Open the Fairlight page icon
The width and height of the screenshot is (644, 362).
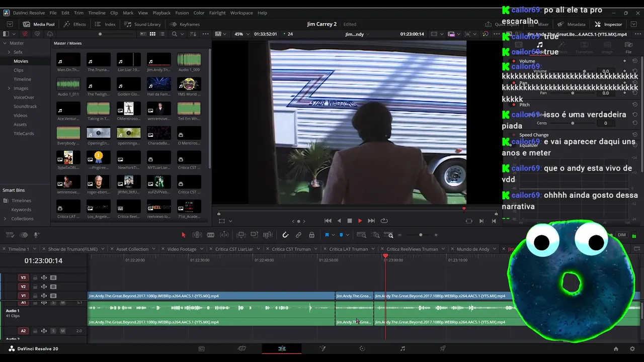click(x=402, y=348)
